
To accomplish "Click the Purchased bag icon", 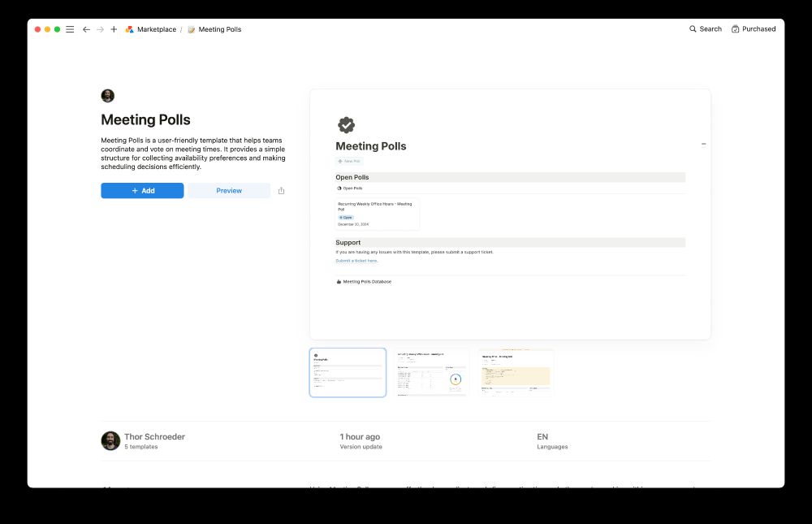I will pyautogui.click(x=736, y=29).
